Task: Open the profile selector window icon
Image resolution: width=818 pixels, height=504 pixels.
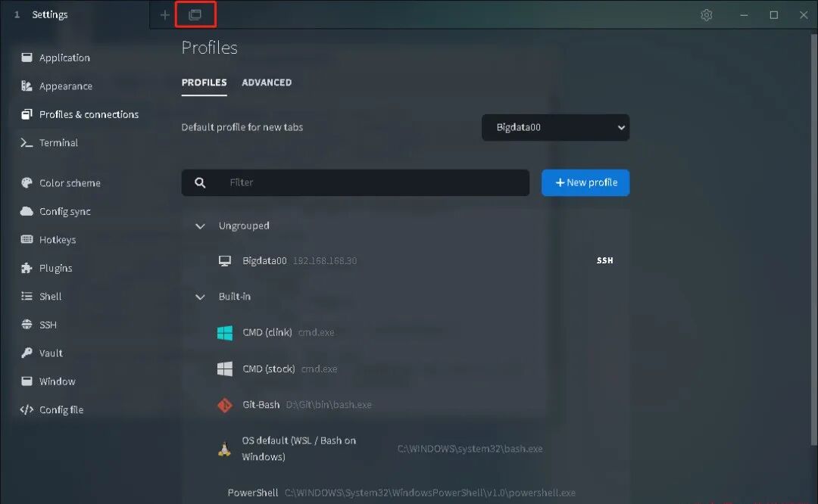Action: (x=195, y=14)
